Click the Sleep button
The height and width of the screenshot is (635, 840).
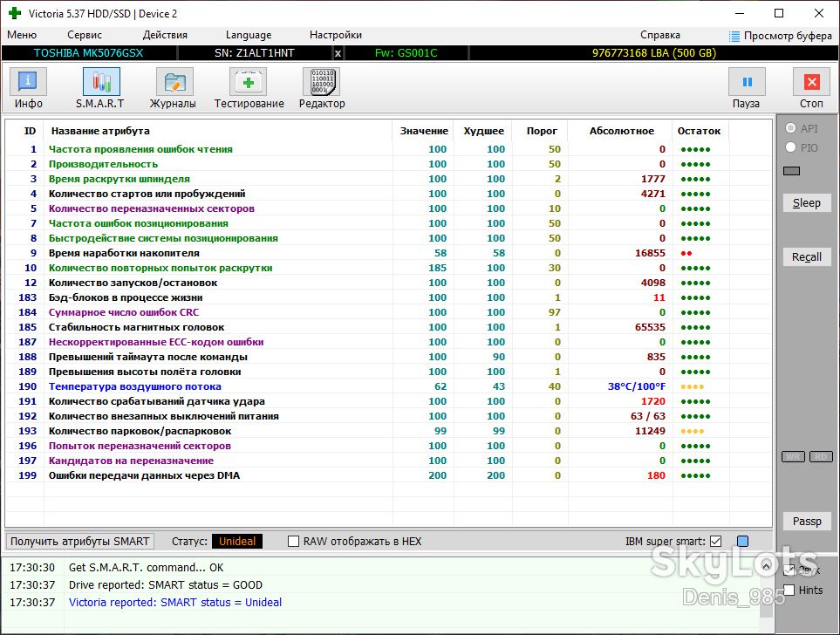[x=807, y=203]
